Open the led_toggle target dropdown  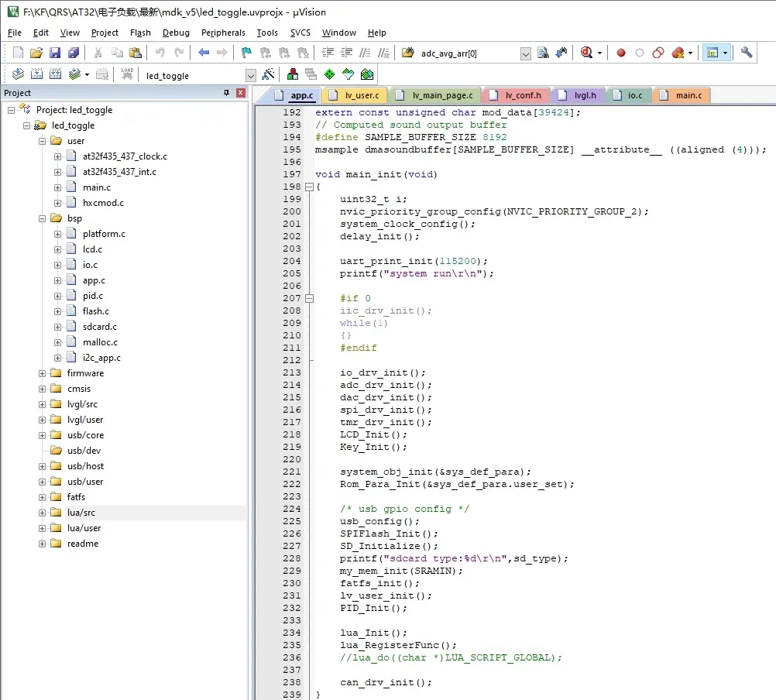click(x=250, y=75)
